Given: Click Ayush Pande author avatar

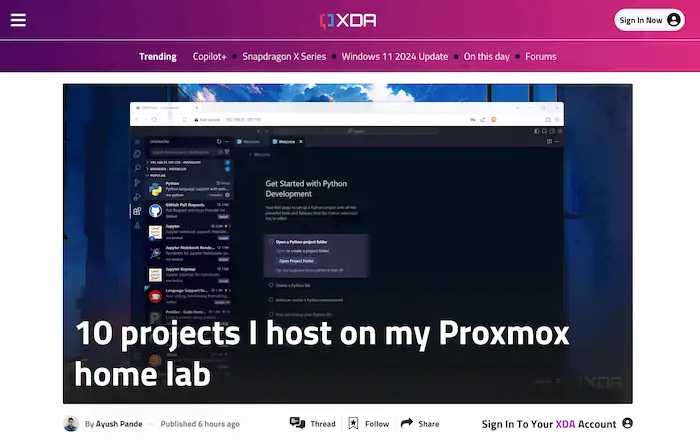Looking at the screenshot, I should pyautogui.click(x=71, y=424).
